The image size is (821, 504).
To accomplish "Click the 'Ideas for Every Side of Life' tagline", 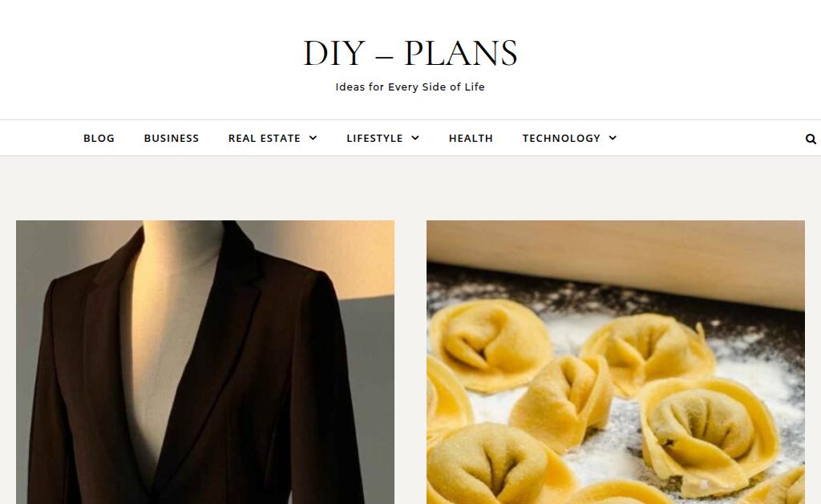I will pyautogui.click(x=410, y=87).
